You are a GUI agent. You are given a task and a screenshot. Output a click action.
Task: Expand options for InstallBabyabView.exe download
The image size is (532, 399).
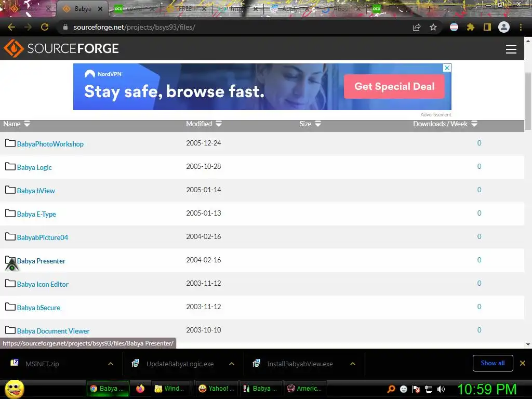click(353, 364)
